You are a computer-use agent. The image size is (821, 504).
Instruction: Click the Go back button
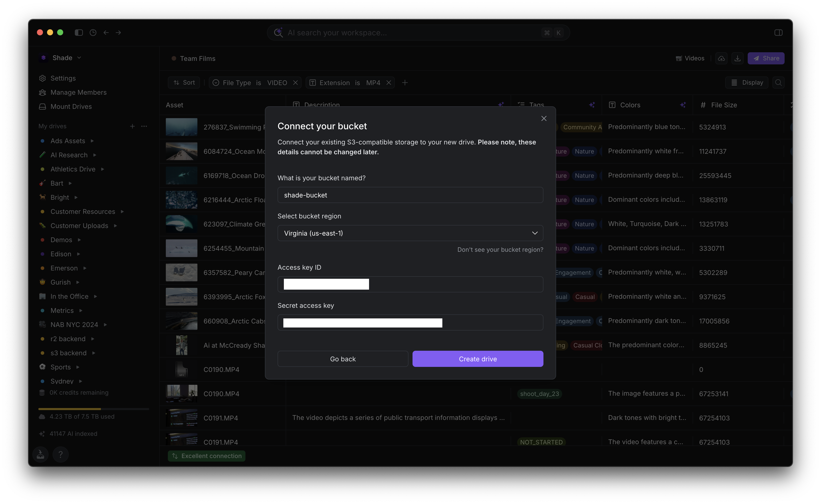click(343, 359)
